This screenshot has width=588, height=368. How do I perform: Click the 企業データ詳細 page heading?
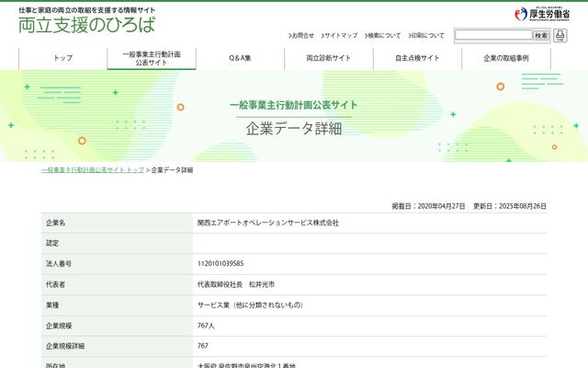294,129
